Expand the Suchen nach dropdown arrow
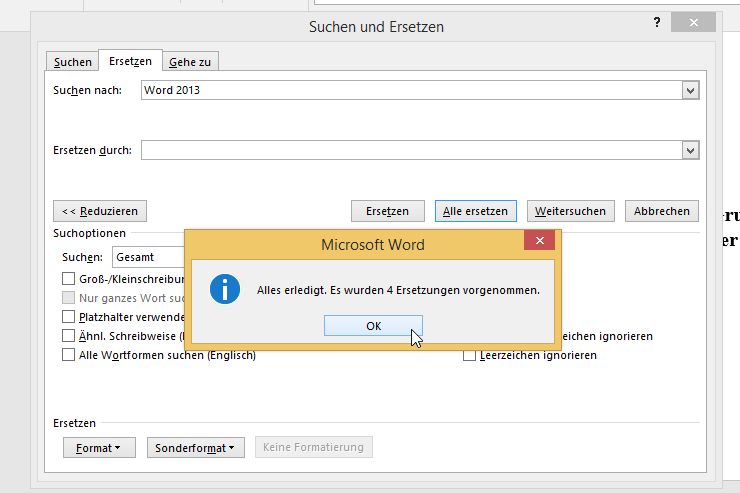 click(690, 90)
